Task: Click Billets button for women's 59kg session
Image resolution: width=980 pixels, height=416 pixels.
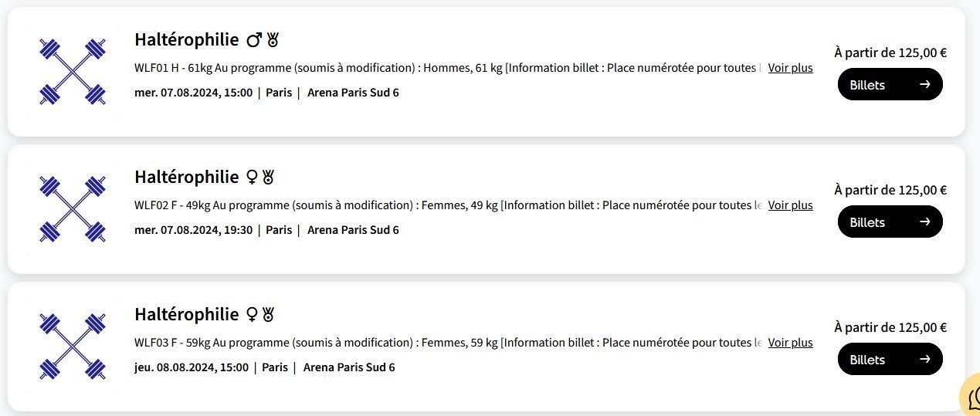Action: pos(890,359)
